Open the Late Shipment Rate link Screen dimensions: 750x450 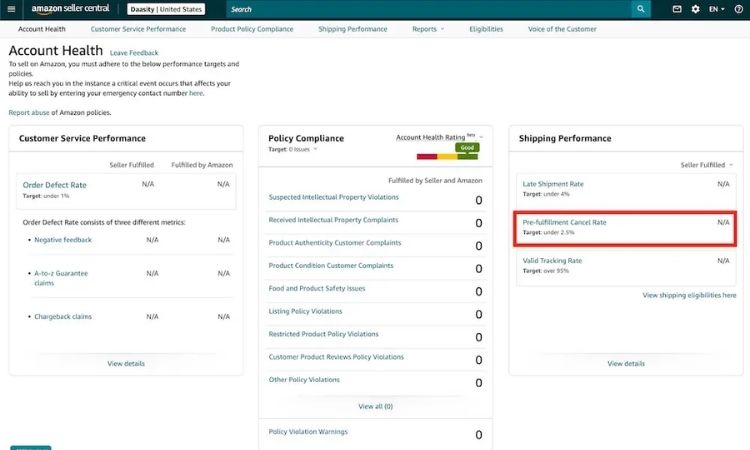coord(553,184)
